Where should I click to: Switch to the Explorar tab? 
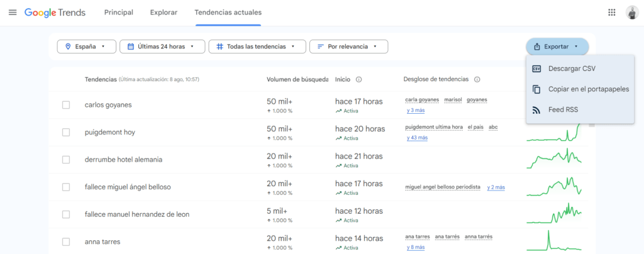pyautogui.click(x=164, y=13)
